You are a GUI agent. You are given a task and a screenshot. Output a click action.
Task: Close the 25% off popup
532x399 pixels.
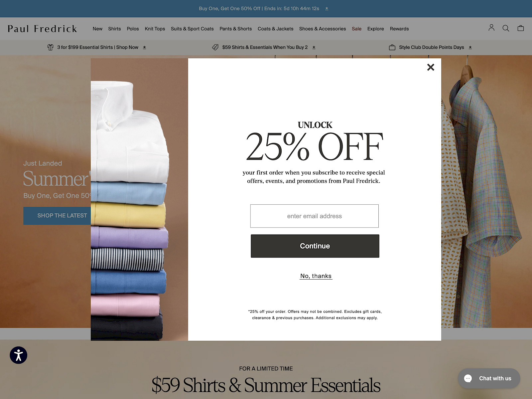click(x=431, y=67)
